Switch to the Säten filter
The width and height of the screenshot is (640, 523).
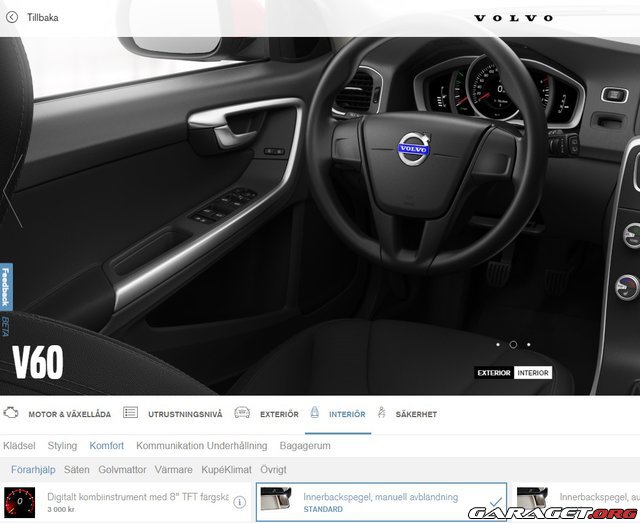pos(76,469)
